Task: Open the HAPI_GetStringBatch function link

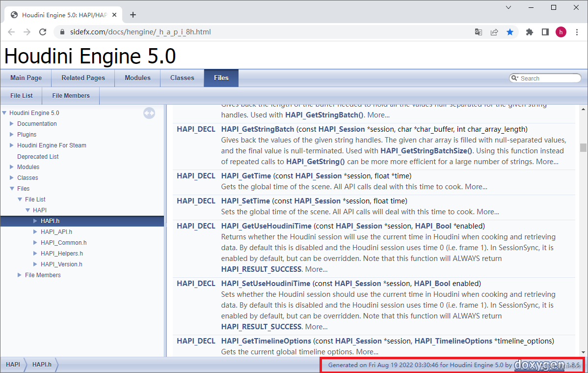Action: [258, 129]
